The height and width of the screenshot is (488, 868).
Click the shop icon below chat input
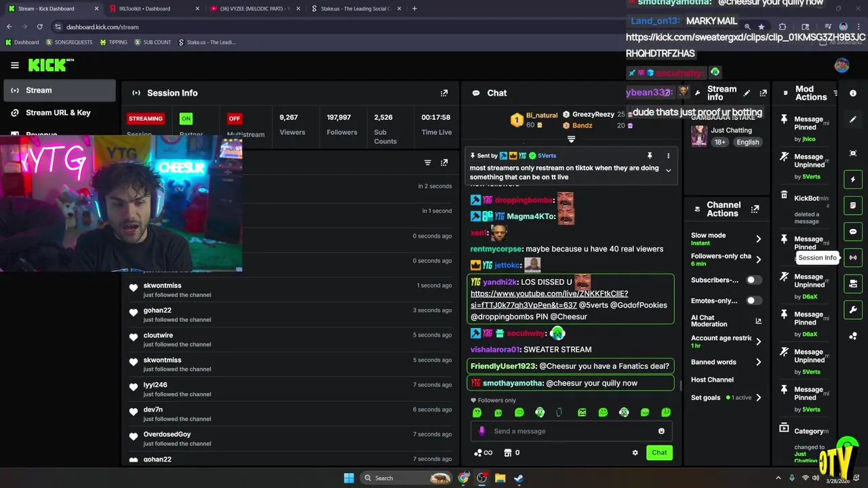507,453
